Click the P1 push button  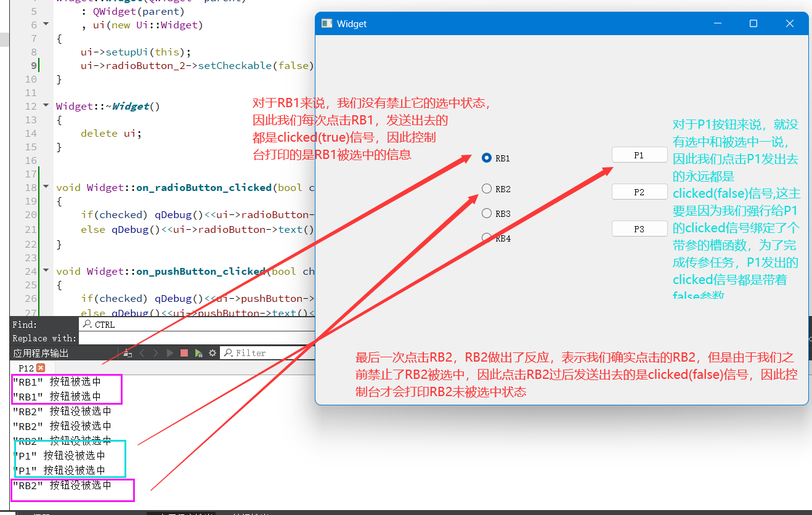click(x=639, y=155)
